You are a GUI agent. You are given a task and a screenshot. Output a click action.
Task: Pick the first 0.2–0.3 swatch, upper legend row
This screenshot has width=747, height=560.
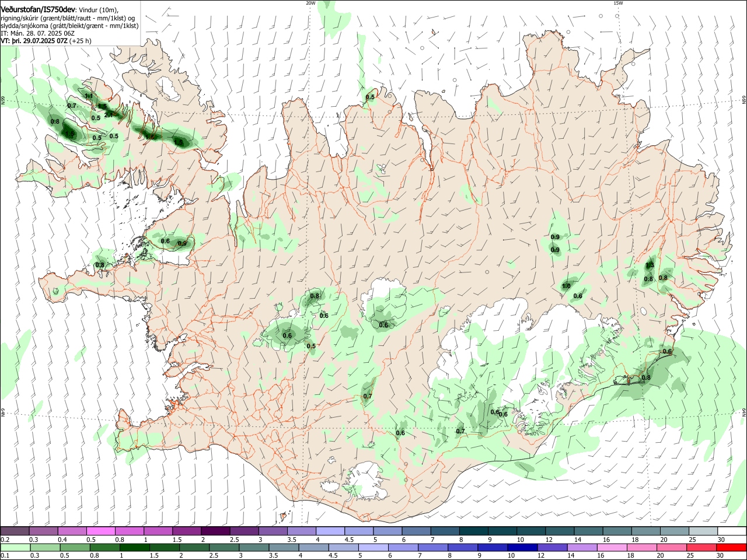tap(15, 531)
